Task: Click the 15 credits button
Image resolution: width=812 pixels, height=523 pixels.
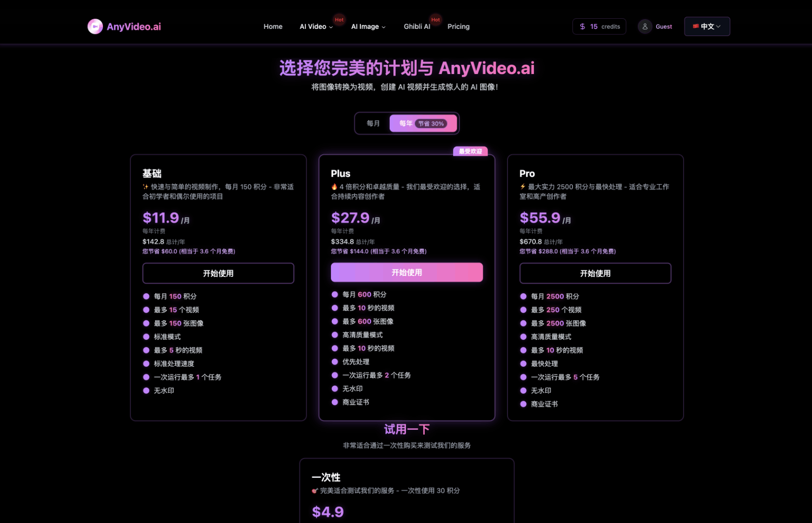Action: pyautogui.click(x=599, y=26)
